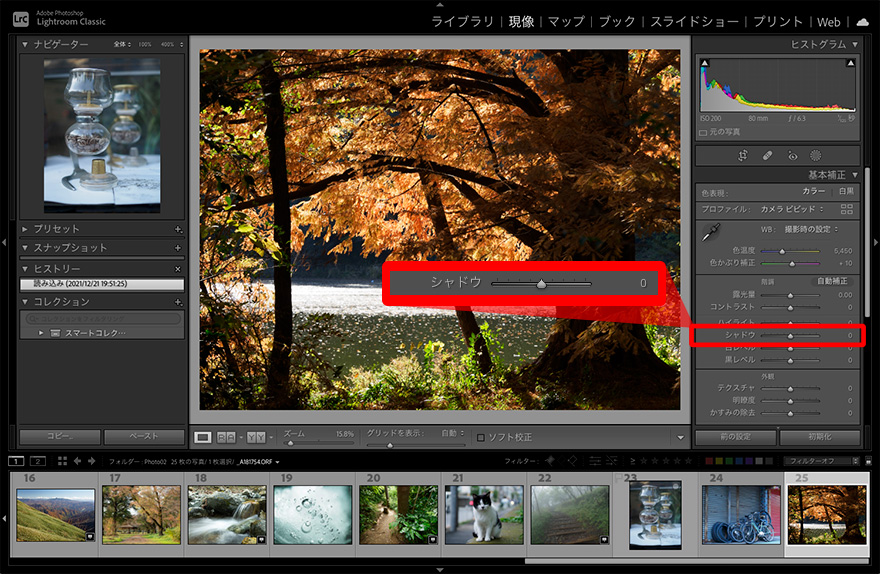The height and width of the screenshot is (574, 880).
Task: Click the 自動補正 button
Action: click(832, 281)
